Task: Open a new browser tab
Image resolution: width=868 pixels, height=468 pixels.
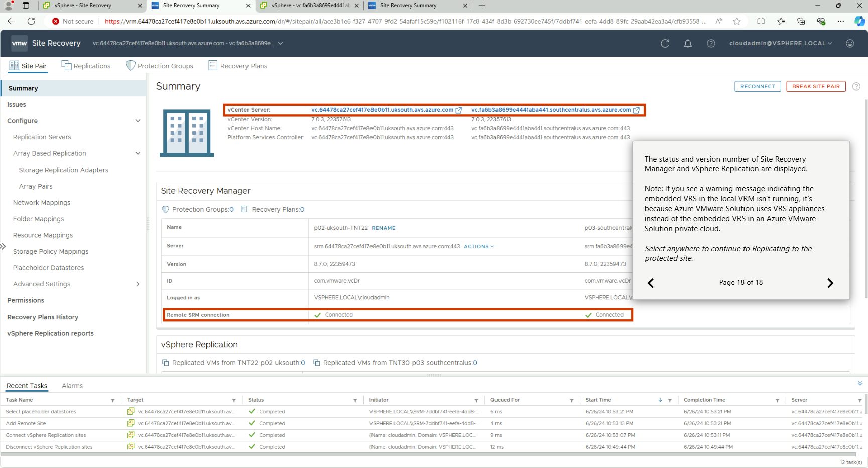Action: [x=482, y=5]
